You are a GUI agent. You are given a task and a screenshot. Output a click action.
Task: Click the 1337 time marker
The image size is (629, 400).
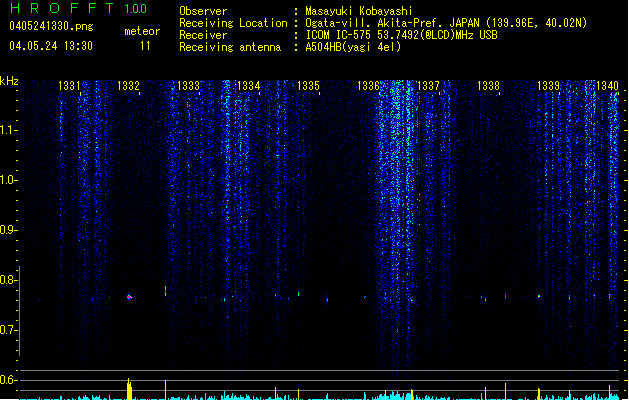click(x=428, y=86)
